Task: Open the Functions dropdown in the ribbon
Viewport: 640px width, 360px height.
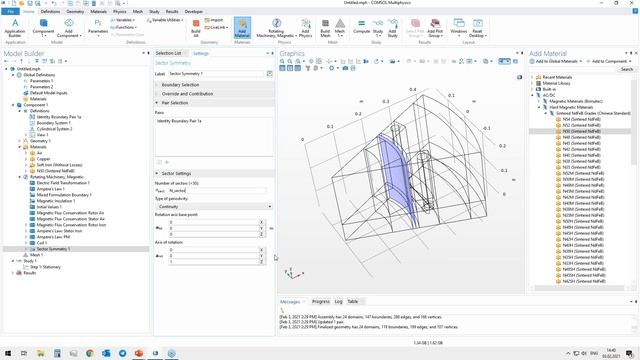Action: pyautogui.click(x=124, y=27)
